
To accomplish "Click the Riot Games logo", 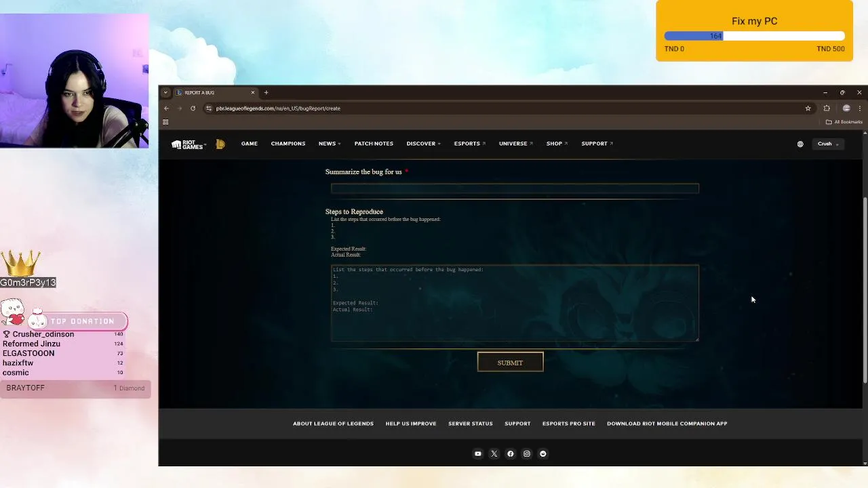I will coord(187,144).
